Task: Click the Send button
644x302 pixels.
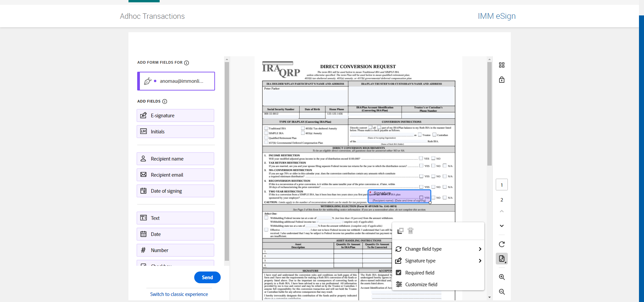Action: click(207, 278)
